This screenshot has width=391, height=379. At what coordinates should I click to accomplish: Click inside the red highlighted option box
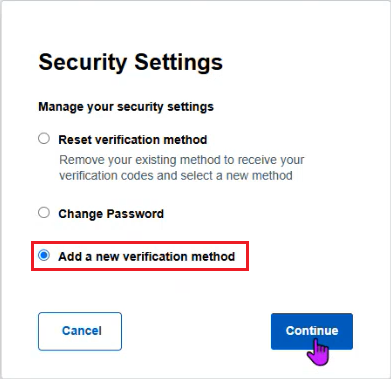140,256
